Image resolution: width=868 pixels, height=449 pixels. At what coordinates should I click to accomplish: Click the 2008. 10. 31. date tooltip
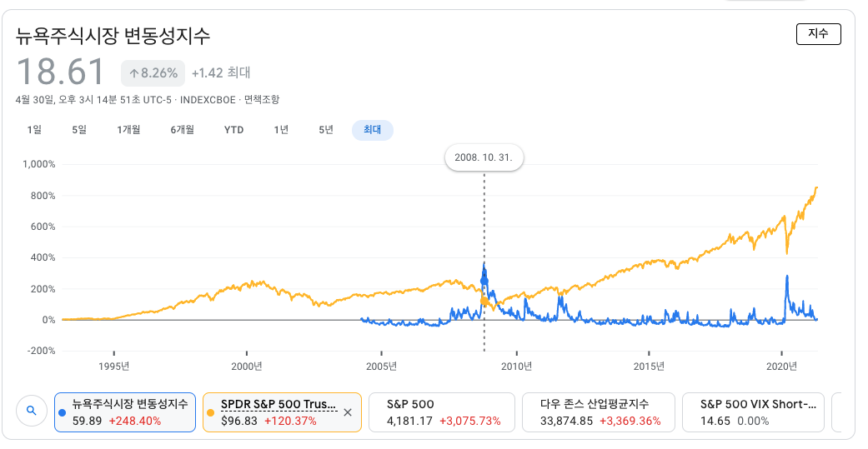point(484,157)
